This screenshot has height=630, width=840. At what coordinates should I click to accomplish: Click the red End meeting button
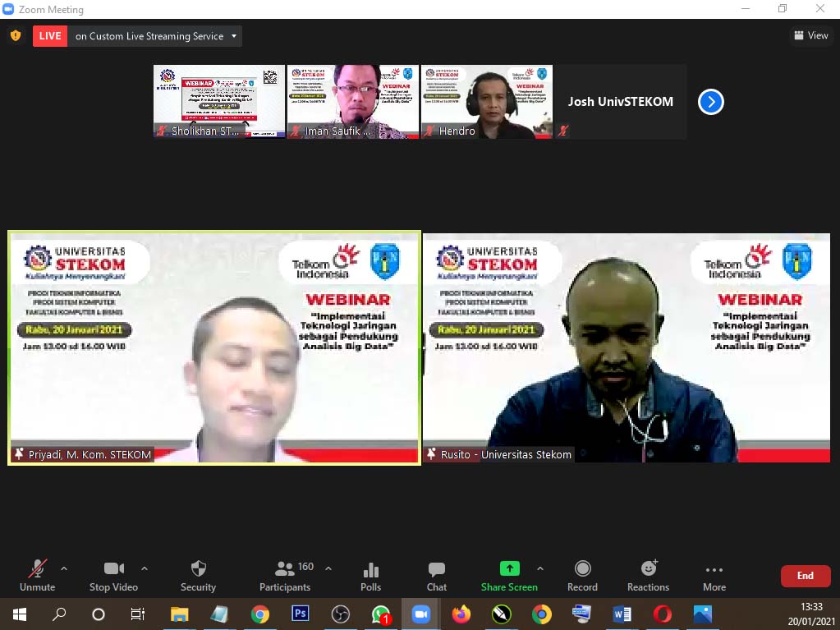[x=806, y=576]
